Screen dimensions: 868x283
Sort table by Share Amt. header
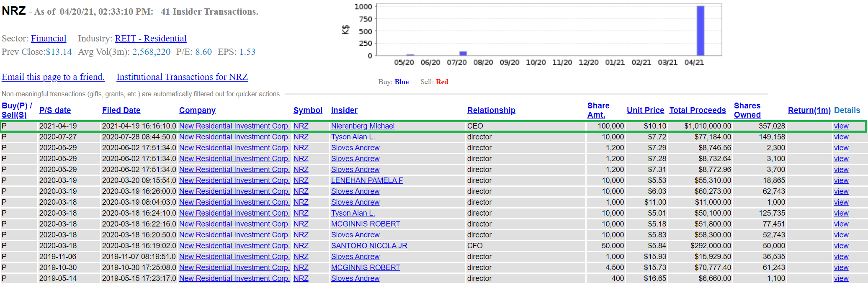click(598, 110)
